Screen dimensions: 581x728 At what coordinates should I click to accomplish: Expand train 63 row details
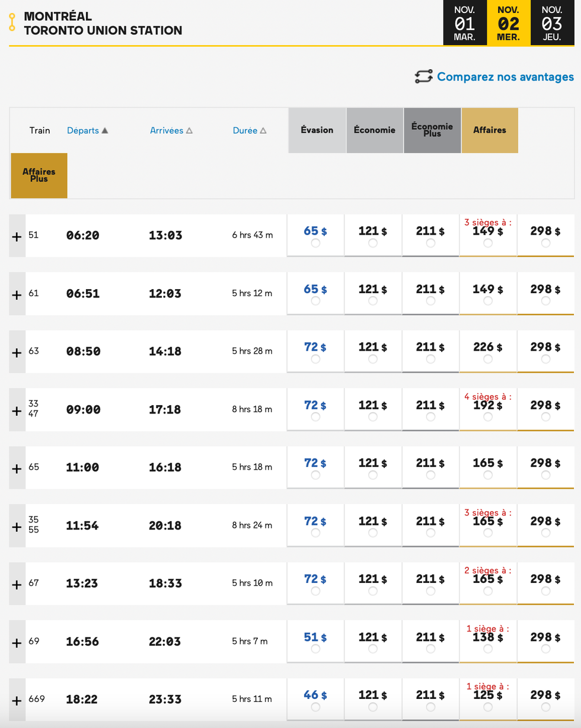pyautogui.click(x=17, y=352)
